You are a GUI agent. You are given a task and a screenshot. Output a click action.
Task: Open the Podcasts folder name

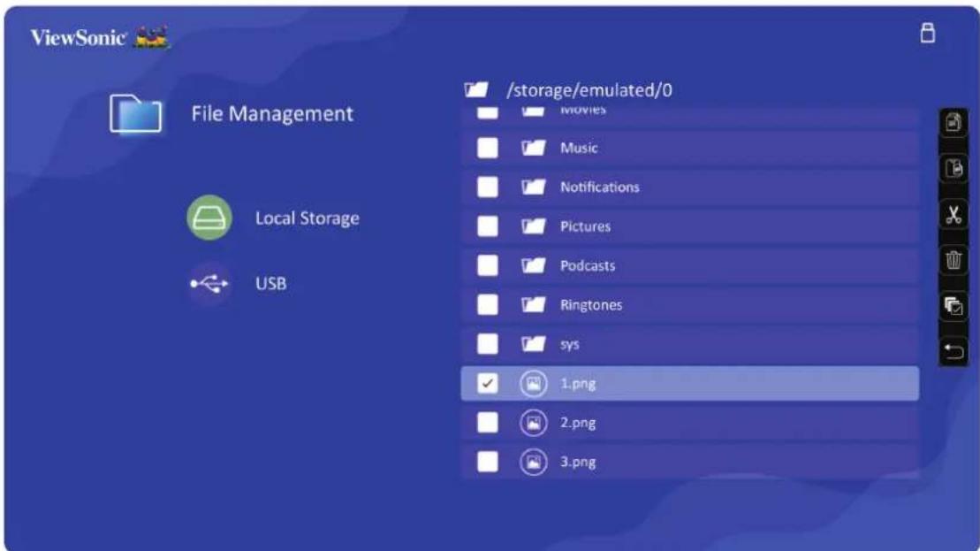[x=588, y=266]
